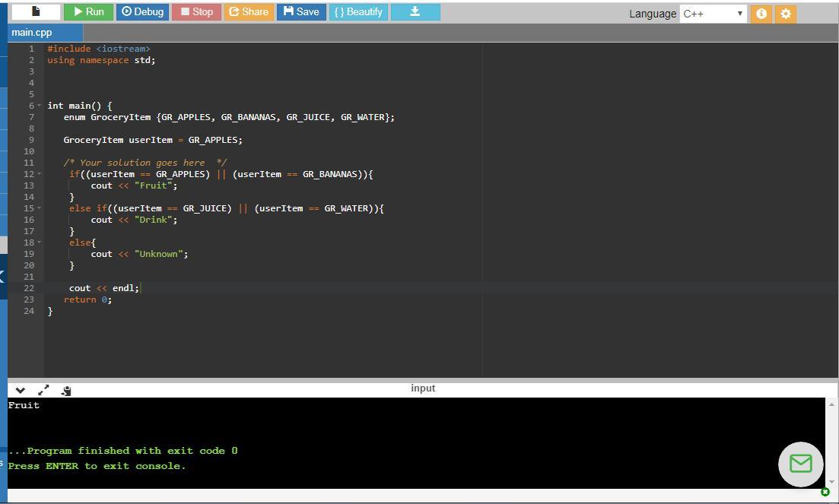Image resolution: width=839 pixels, height=504 pixels.
Task: Fold the if block at line 12
Action: click(x=40, y=174)
